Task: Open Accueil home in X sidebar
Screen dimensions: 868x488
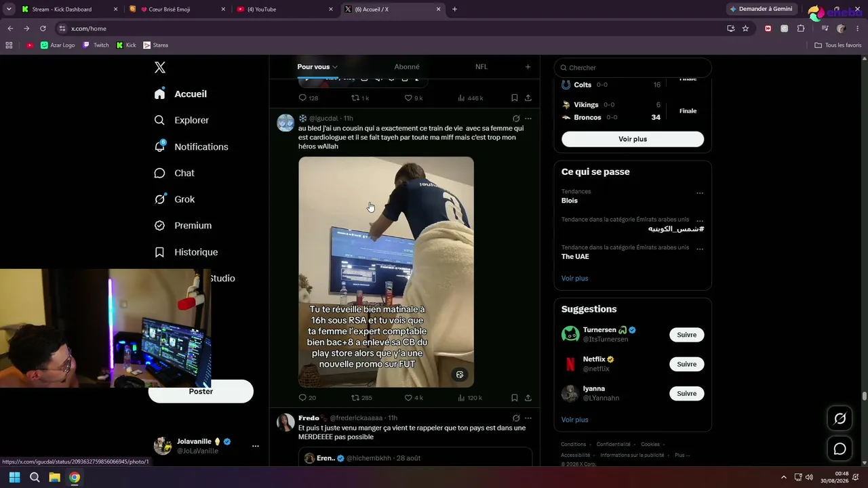Action: tap(180, 94)
